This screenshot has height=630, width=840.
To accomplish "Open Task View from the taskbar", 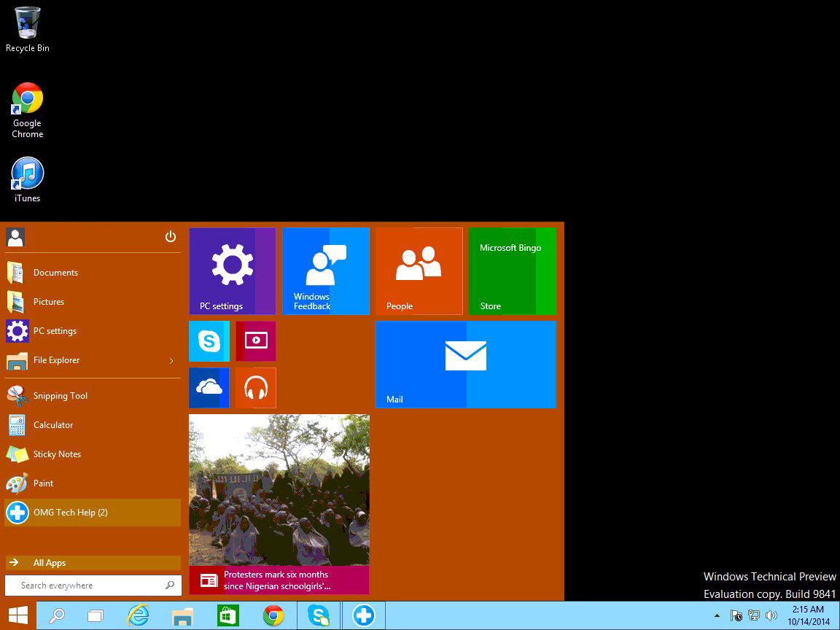I will click(x=96, y=616).
